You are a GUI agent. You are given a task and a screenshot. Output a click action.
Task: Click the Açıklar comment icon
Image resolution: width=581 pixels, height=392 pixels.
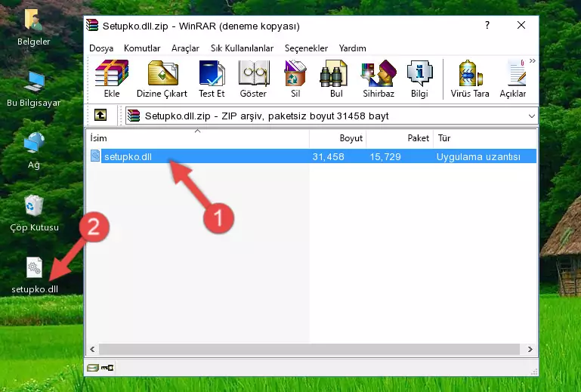point(517,73)
